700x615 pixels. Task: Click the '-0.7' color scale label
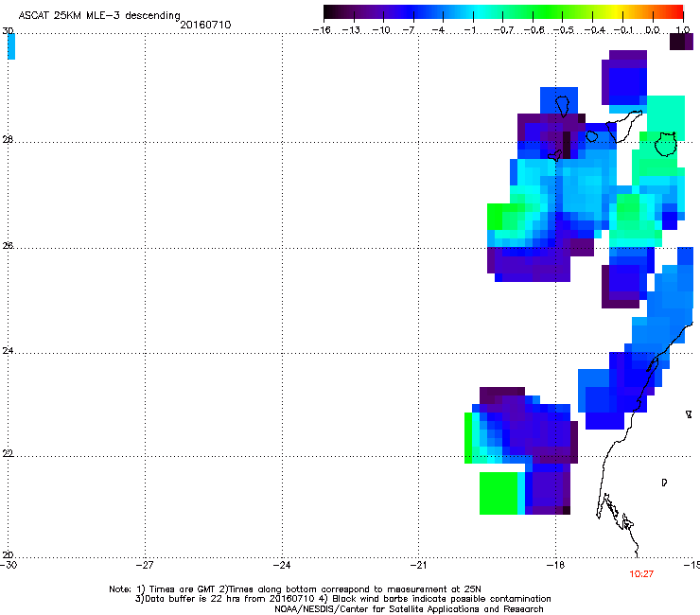[503, 30]
